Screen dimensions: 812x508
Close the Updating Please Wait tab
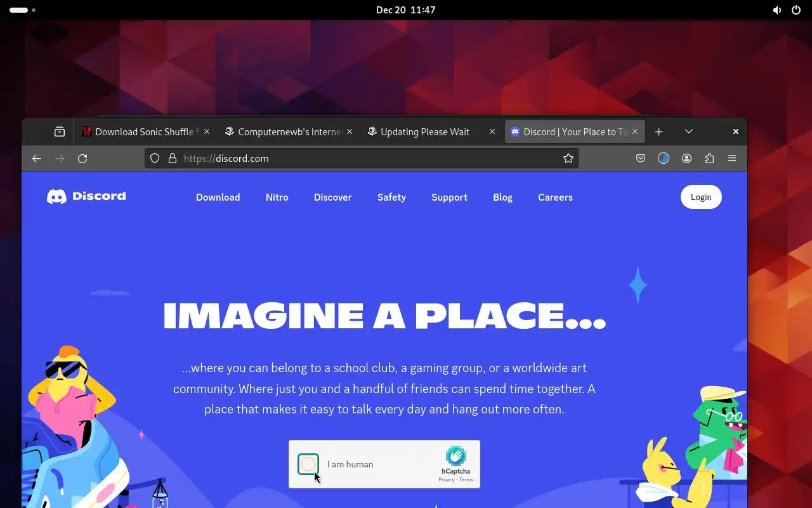tap(492, 131)
